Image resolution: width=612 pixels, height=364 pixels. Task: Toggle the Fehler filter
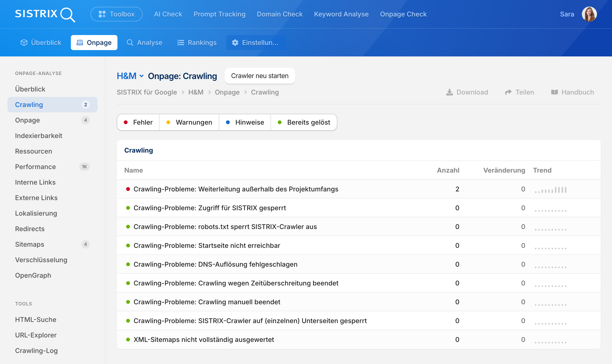tap(138, 123)
